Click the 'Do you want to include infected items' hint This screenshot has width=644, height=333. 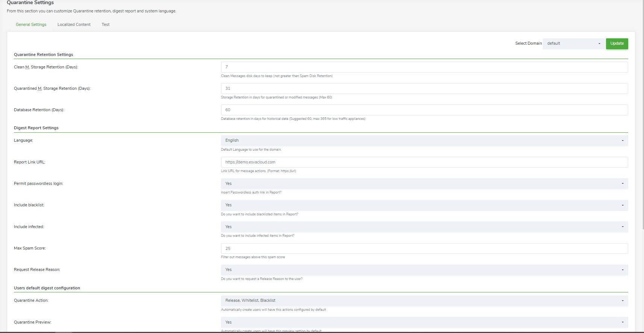point(258,236)
